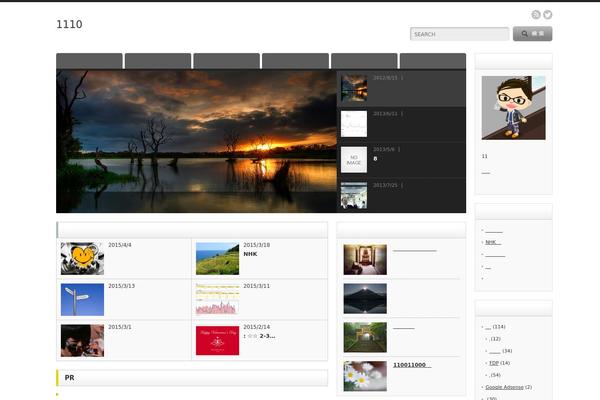Open the 2015/4/4 heart-face post thumbnail
Viewport: 600px width, 400px height.
tap(82, 258)
